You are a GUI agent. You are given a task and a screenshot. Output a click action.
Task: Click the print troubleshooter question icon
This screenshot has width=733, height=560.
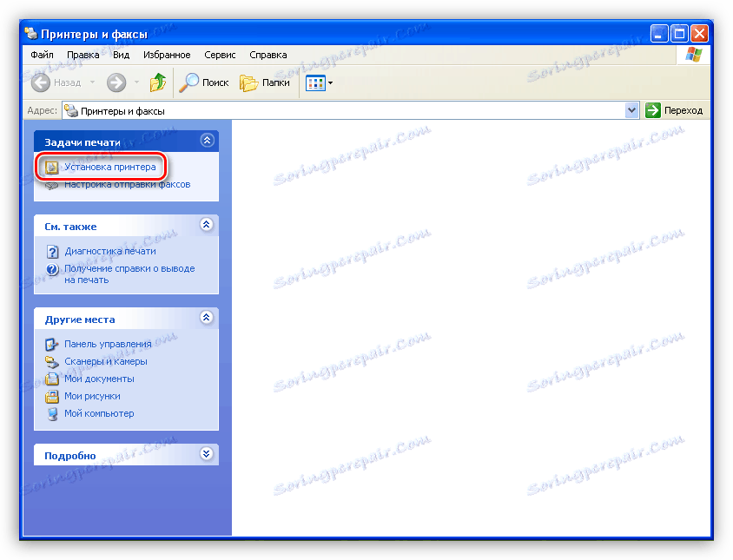point(52,252)
